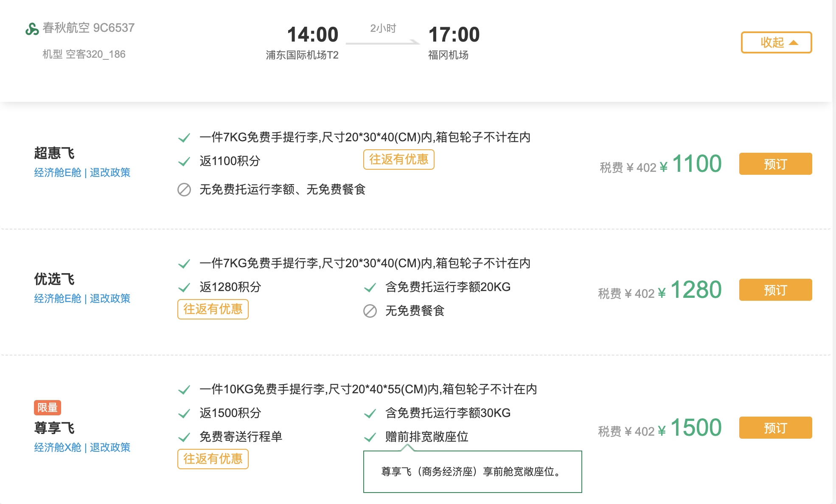Click the 尊享飞 tooltip about 宽敞座位
Image resolution: width=836 pixels, height=504 pixels.
point(473,472)
